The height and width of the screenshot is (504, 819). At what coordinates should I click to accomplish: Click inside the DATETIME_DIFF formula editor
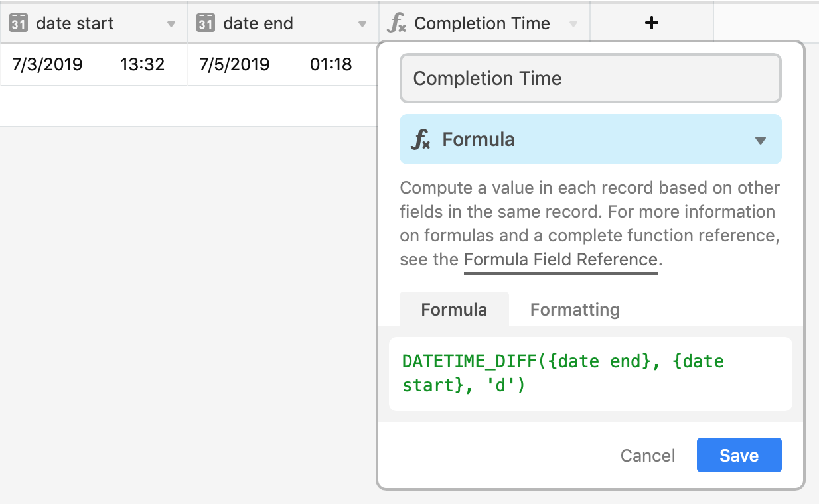click(591, 373)
